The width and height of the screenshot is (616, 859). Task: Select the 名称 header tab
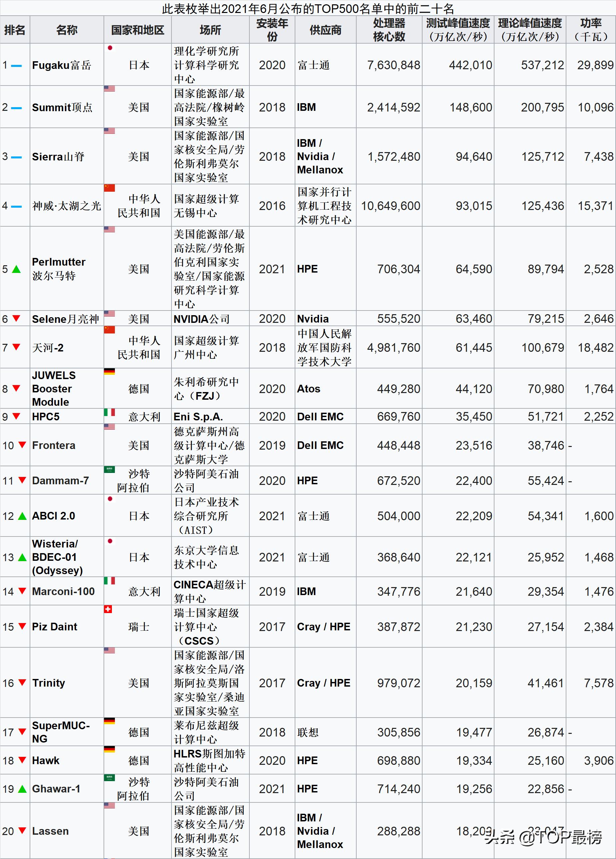coord(66,30)
